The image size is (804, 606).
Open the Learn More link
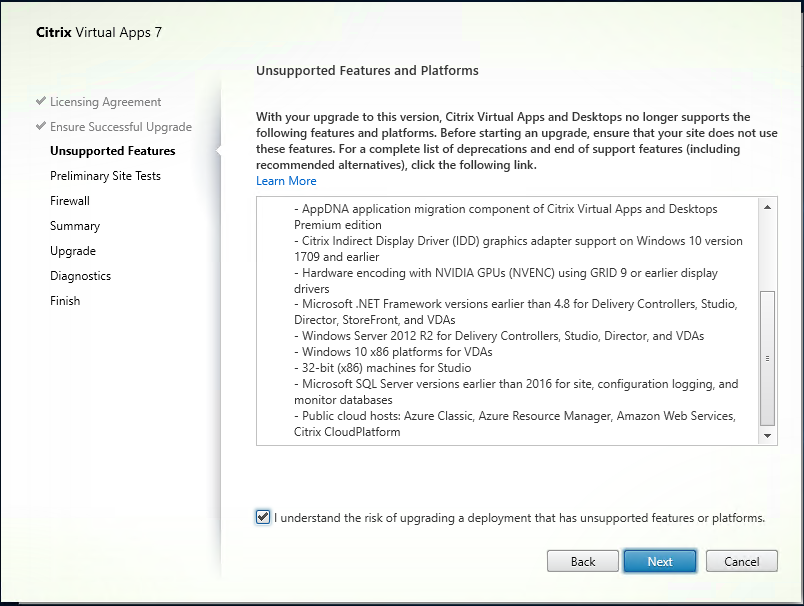286,181
